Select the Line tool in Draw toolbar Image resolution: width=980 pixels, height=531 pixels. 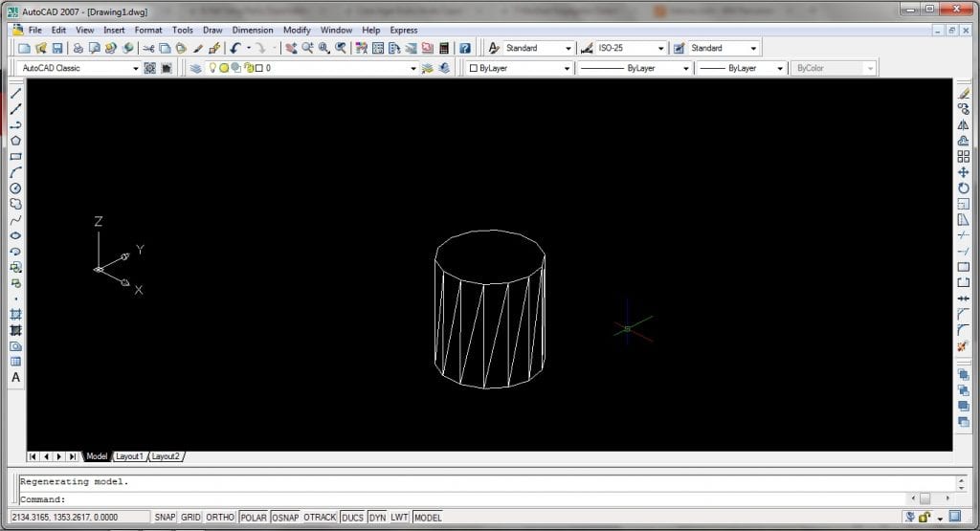point(15,93)
